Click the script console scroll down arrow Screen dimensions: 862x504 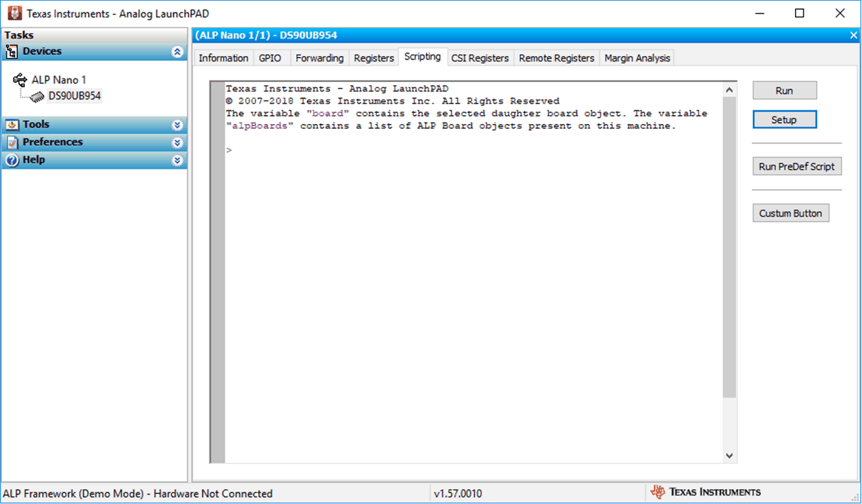[x=729, y=456]
